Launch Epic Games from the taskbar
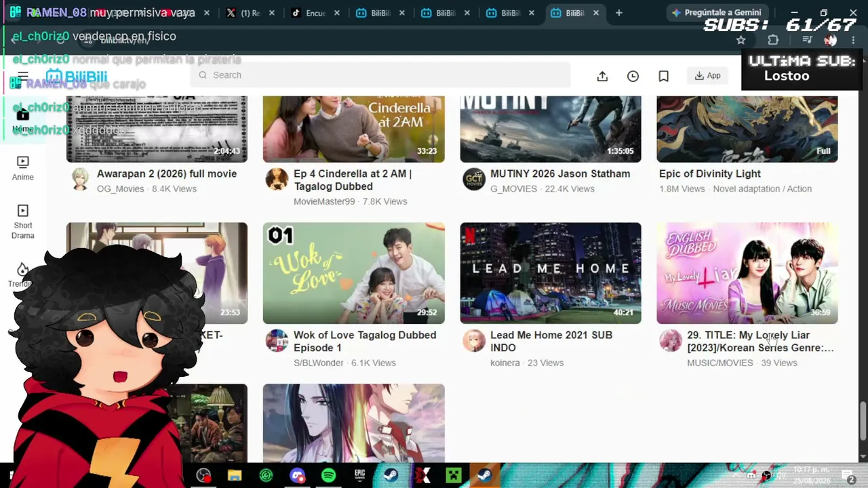Image resolution: width=868 pixels, height=488 pixels. [x=359, y=475]
